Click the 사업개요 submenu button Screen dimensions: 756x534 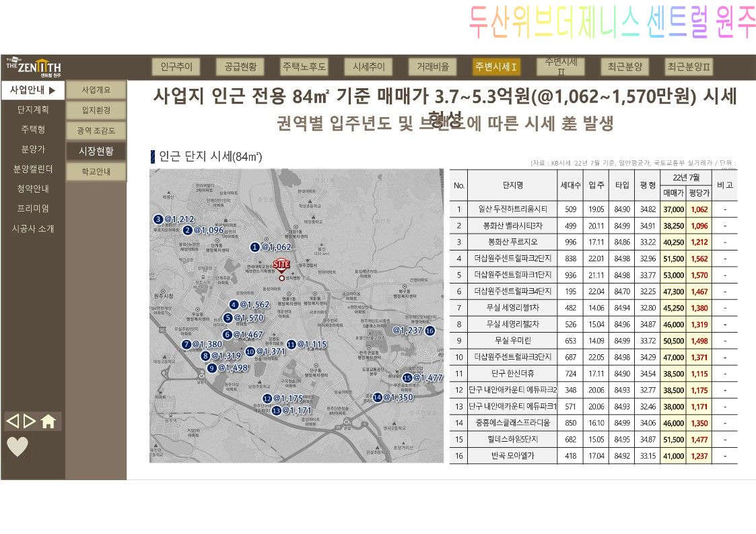96,90
